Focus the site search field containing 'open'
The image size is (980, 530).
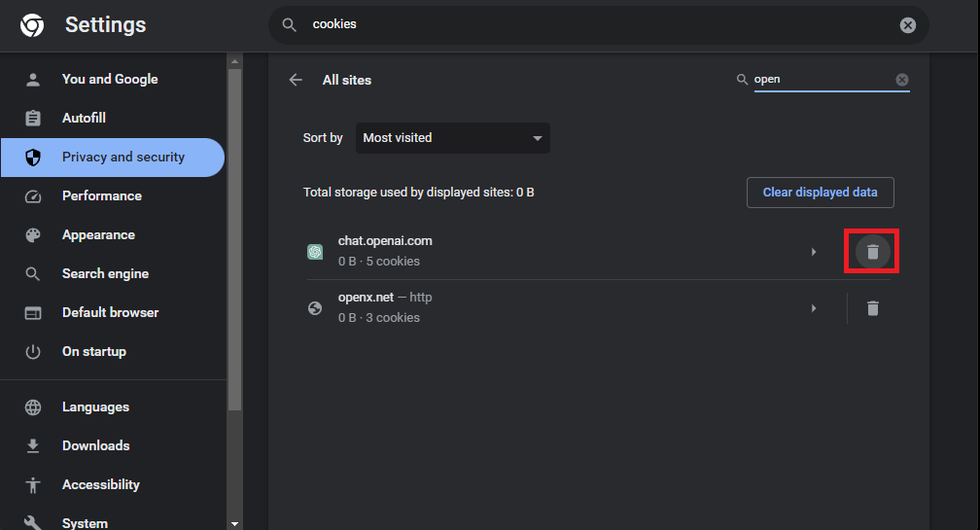click(x=822, y=80)
